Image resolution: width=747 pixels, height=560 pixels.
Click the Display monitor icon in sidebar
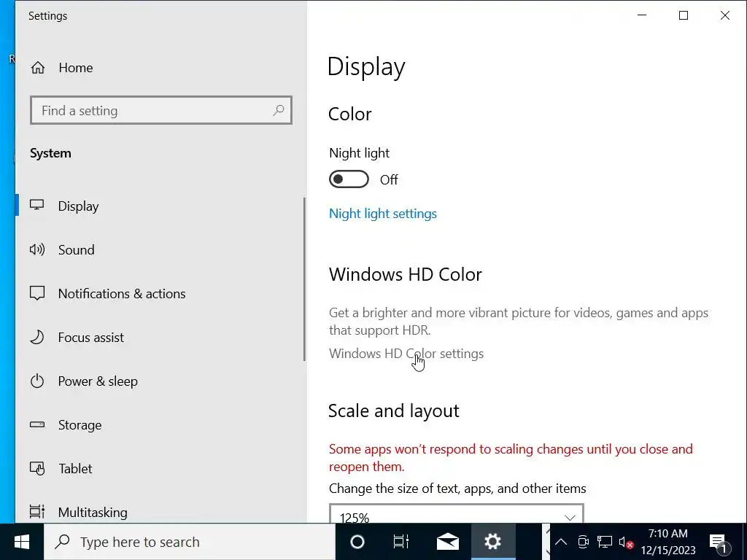pyautogui.click(x=36, y=205)
